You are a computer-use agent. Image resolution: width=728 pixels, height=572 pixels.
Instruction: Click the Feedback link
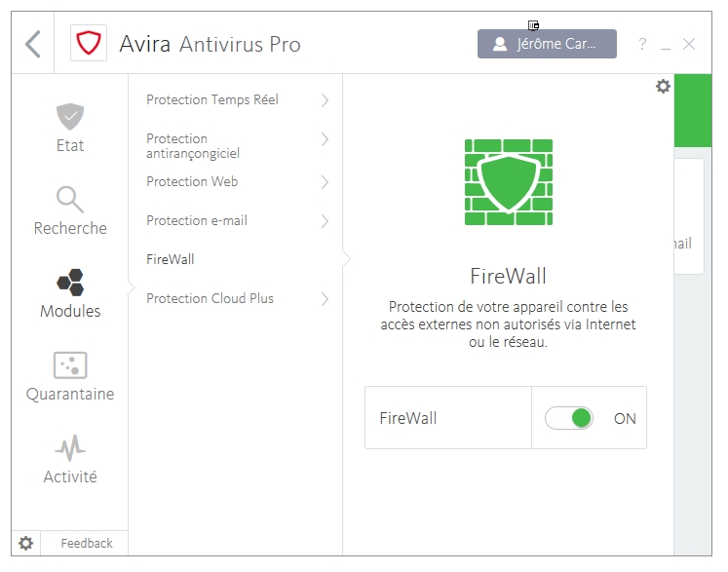pyautogui.click(x=87, y=543)
